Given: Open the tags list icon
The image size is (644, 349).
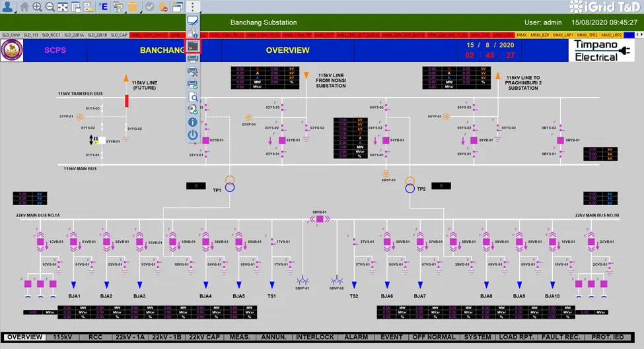Looking at the screenshot, I should (89, 7).
